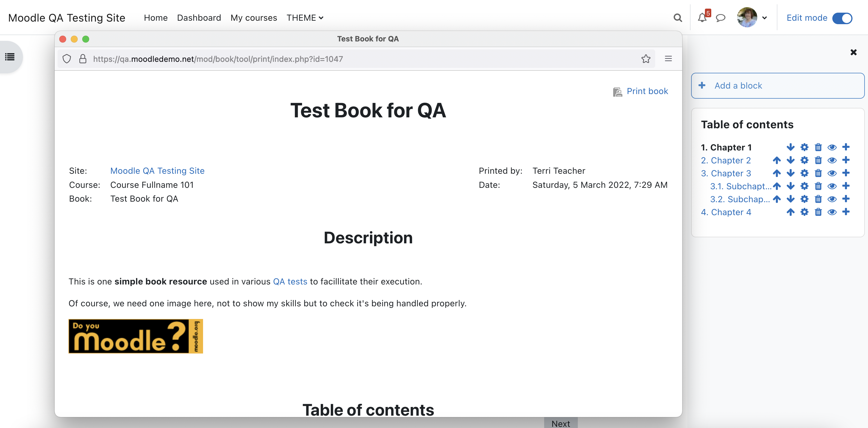Go to Home in the navigation

tap(156, 18)
